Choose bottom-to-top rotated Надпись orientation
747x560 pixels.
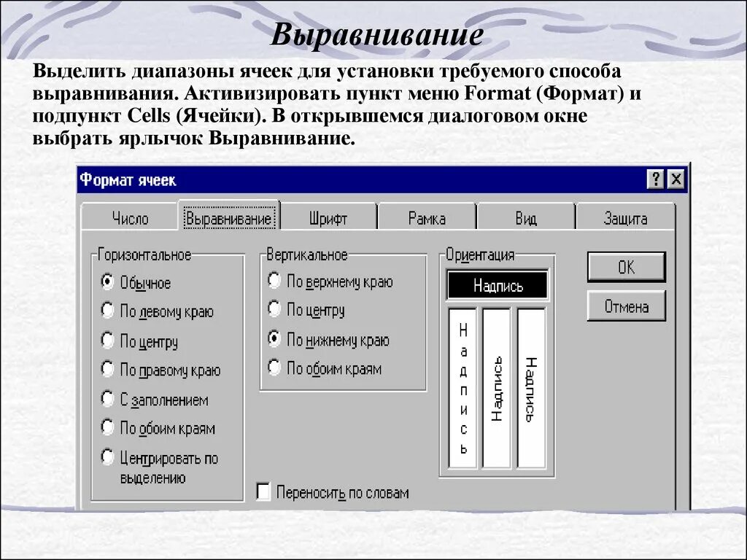point(497,389)
